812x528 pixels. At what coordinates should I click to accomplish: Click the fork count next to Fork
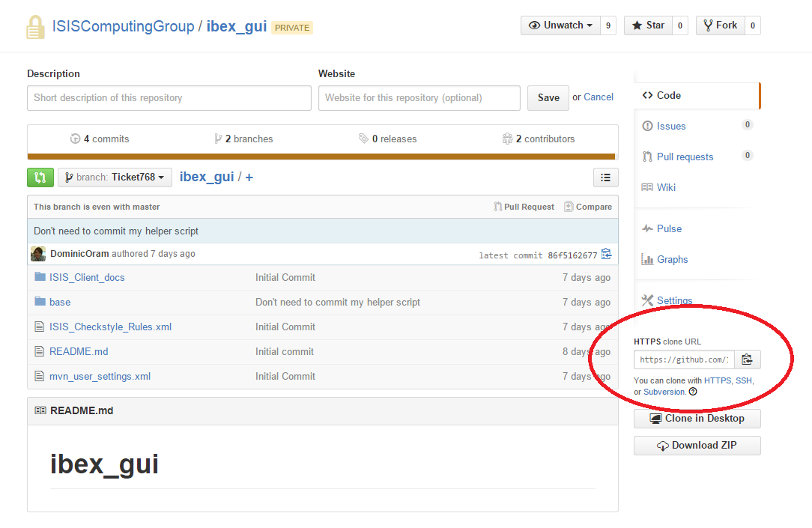tap(752, 25)
